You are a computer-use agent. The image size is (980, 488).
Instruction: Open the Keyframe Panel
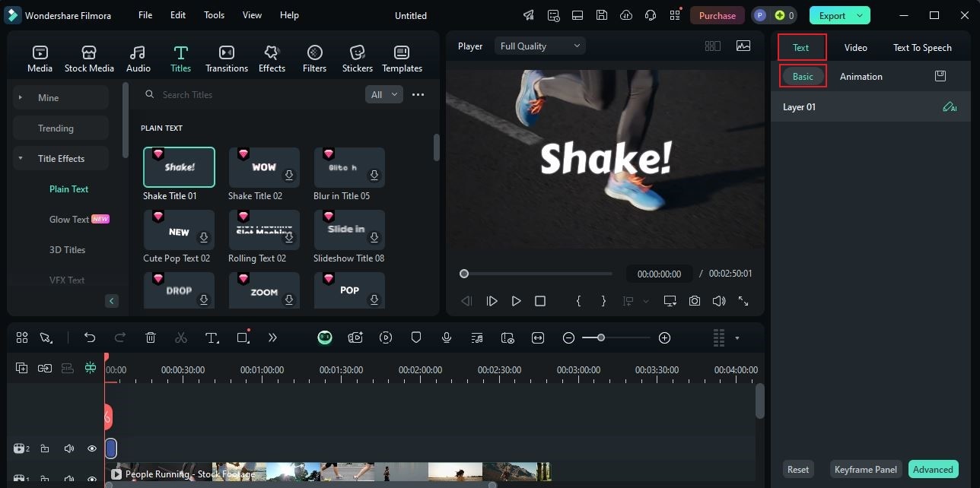tap(865, 469)
